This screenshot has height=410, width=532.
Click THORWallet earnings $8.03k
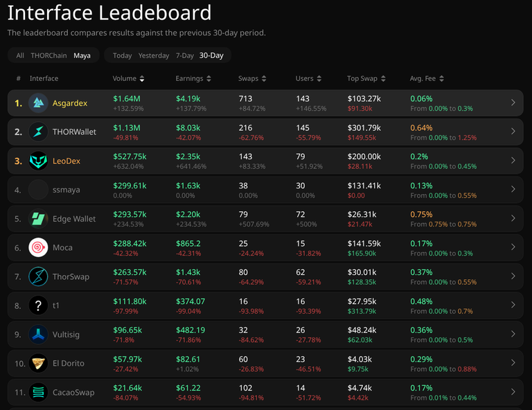188,128
